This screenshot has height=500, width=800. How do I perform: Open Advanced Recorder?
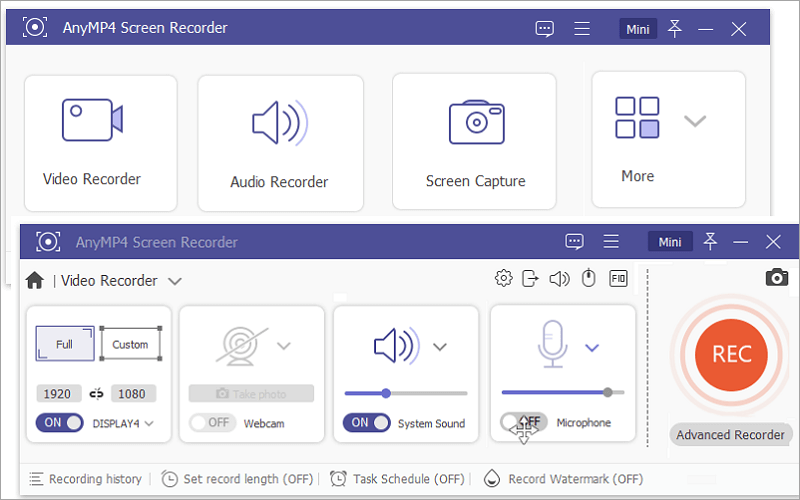(x=731, y=435)
